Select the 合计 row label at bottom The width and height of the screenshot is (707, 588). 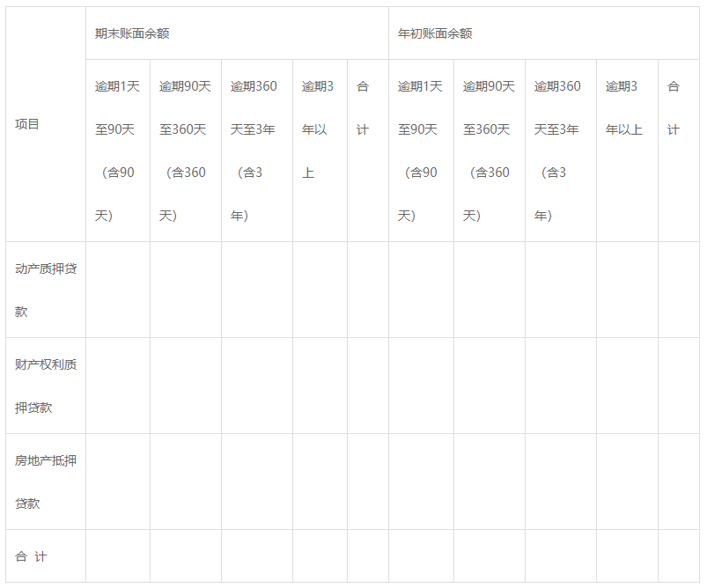click(x=32, y=556)
